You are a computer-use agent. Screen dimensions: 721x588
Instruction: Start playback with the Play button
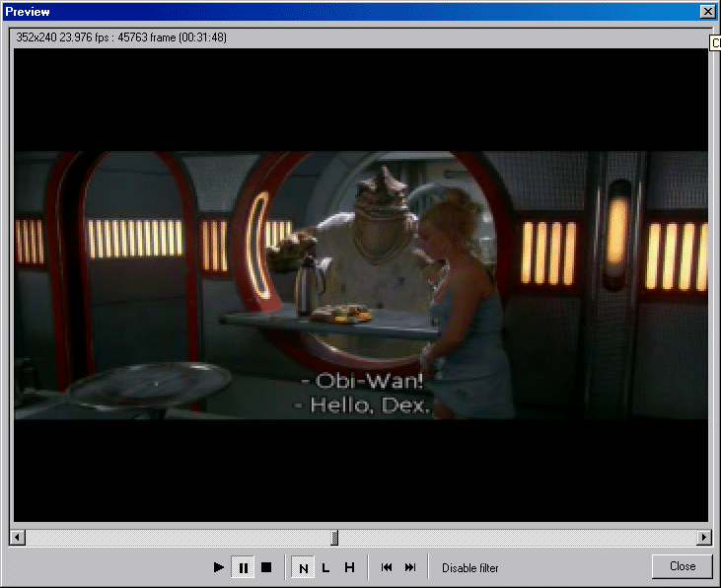[219, 567]
